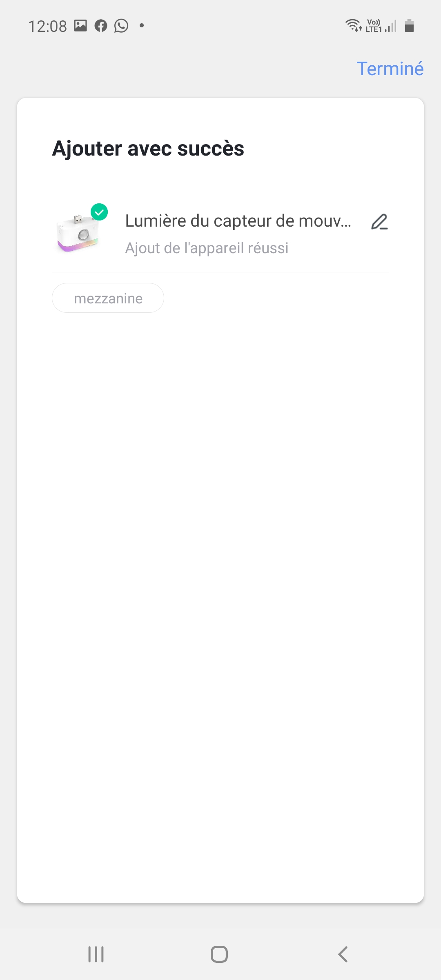Tap the Wi-Fi status icon
The height and width of the screenshot is (980, 441).
coord(353,25)
